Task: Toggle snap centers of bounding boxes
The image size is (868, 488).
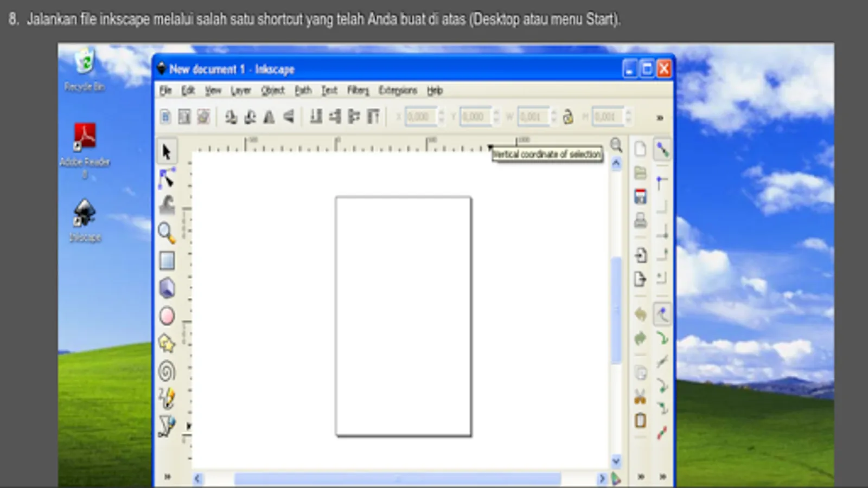Action: coord(662,279)
